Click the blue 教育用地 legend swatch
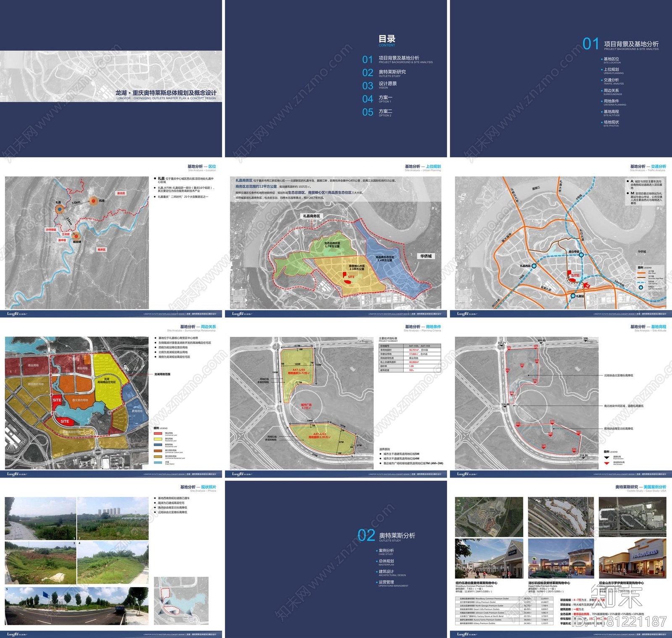 (x=158, y=444)
